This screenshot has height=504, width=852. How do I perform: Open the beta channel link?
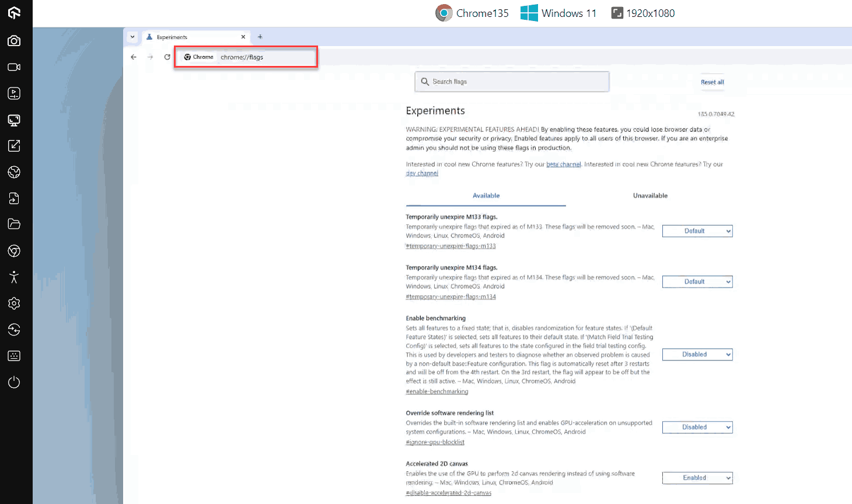coord(563,164)
